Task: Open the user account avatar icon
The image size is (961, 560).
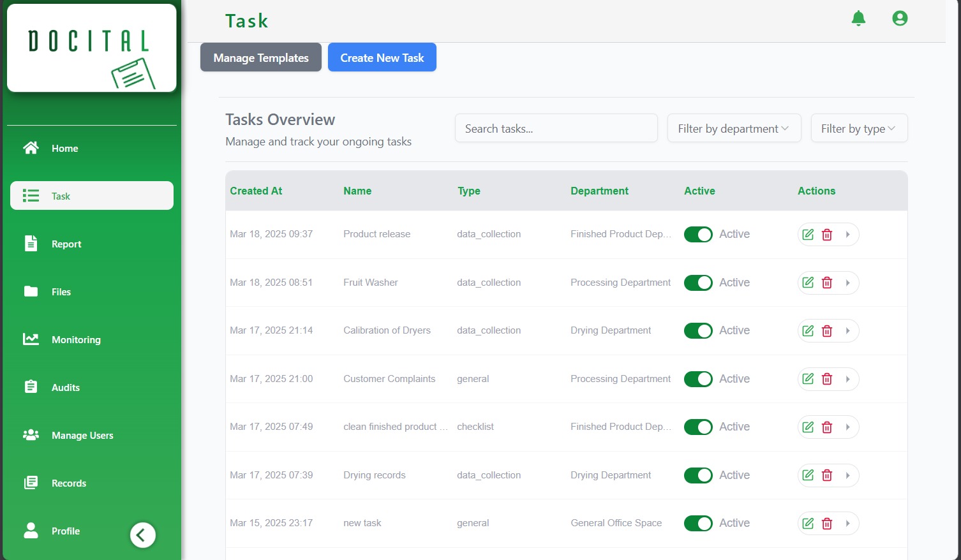Action: pos(900,18)
